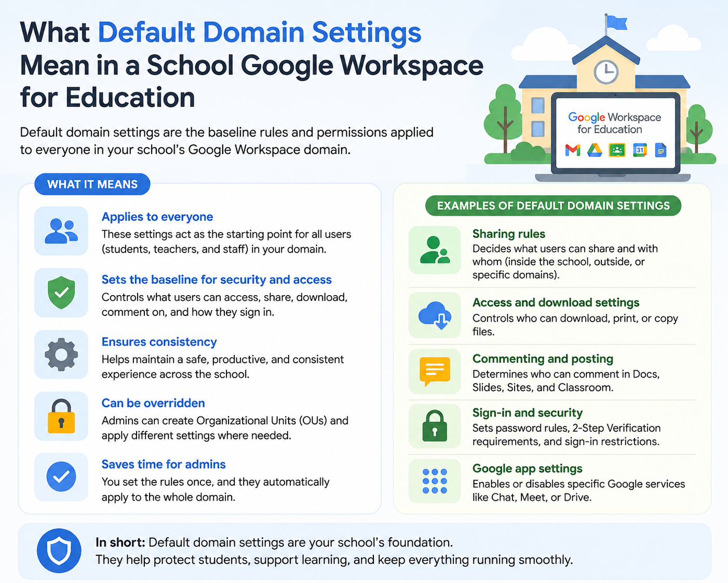Screen dimensions: 728x583
Task: Click the blue Default Domain Settings title text
Action: [260, 32]
